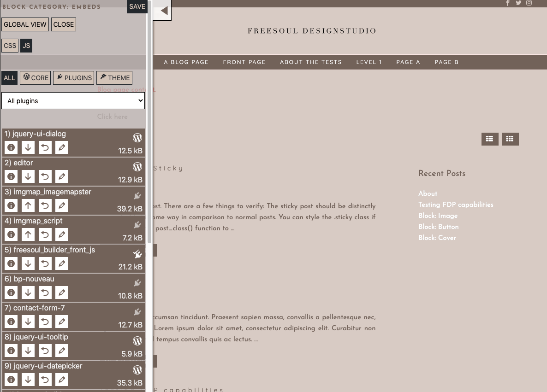The width and height of the screenshot is (547, 392).
Task: Open Block: Image post link
Action: coord(438,216)
